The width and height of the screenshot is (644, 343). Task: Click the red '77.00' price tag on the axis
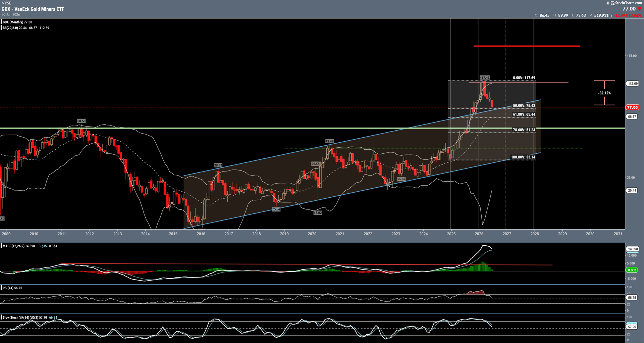pyautogui.click(x=632, y=107)
